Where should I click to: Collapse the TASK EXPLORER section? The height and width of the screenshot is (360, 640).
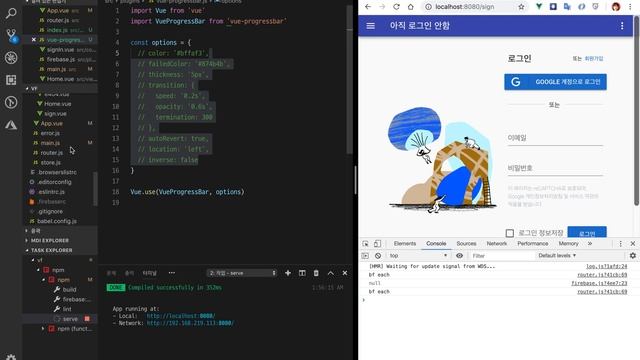[x=51, y=250]
